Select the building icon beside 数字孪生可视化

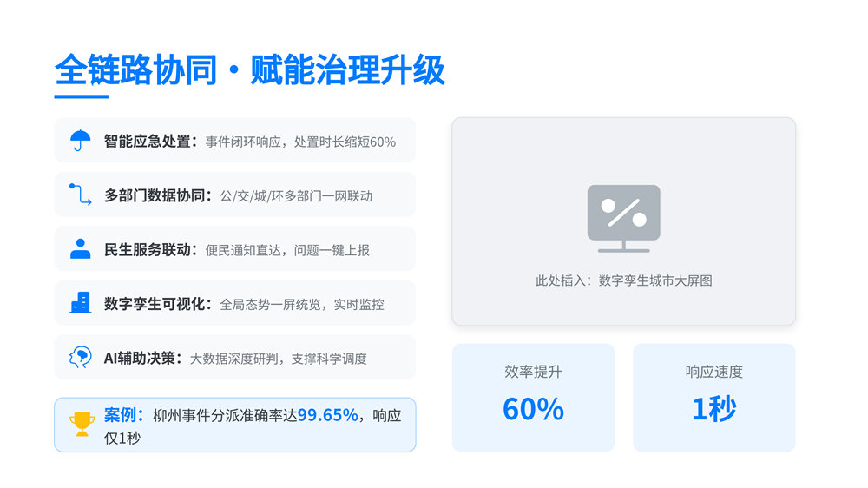click(81, 302)
